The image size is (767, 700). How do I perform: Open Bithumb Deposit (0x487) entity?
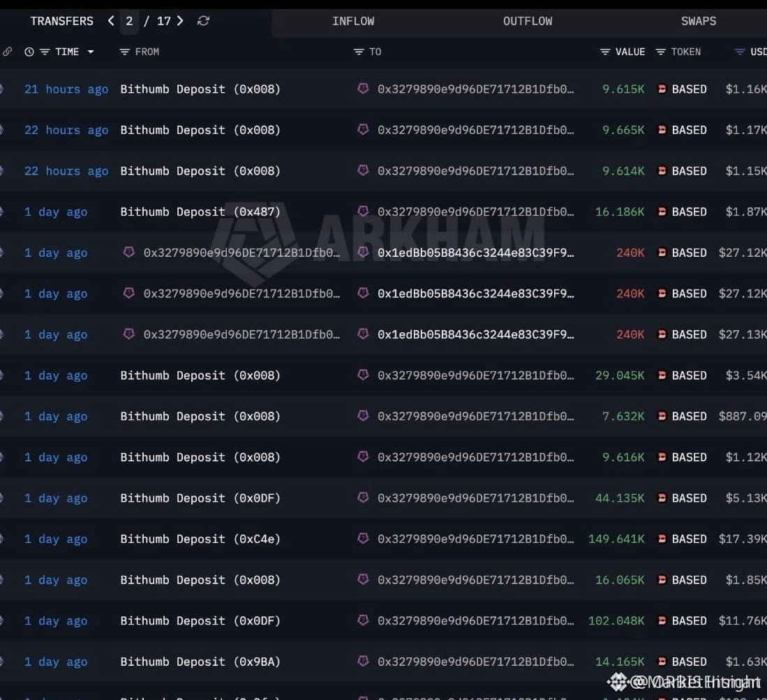point(200,212)
